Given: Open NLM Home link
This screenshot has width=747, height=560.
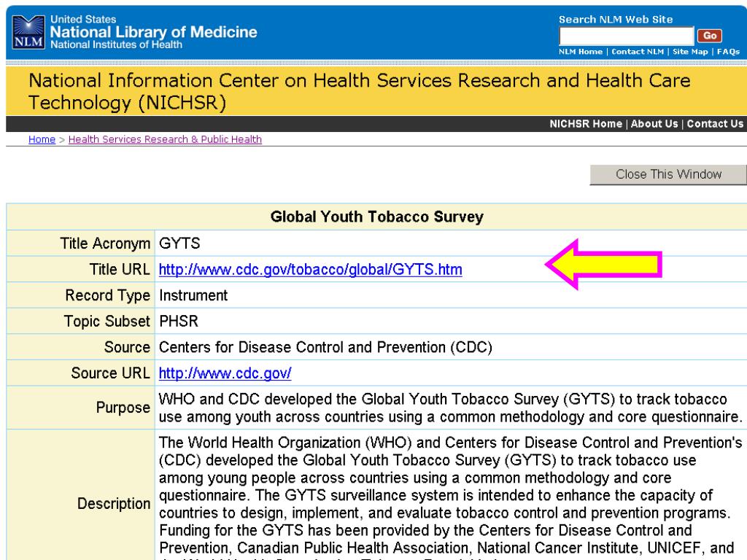Looking at the screenshot, I should (x=580, y=52).
